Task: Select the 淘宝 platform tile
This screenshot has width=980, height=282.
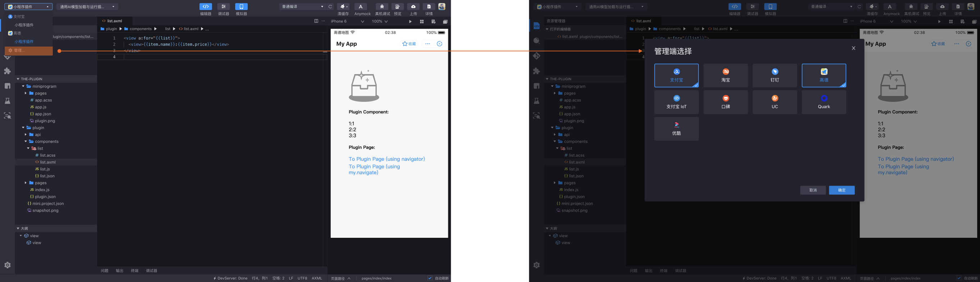Action: [725, 75]
